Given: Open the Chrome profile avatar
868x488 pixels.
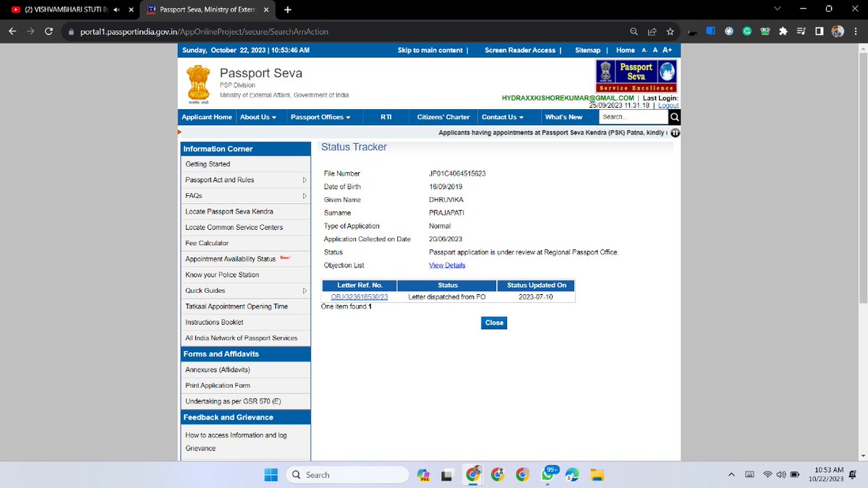Looking at the screenshot, I should [x=838, y=32].
